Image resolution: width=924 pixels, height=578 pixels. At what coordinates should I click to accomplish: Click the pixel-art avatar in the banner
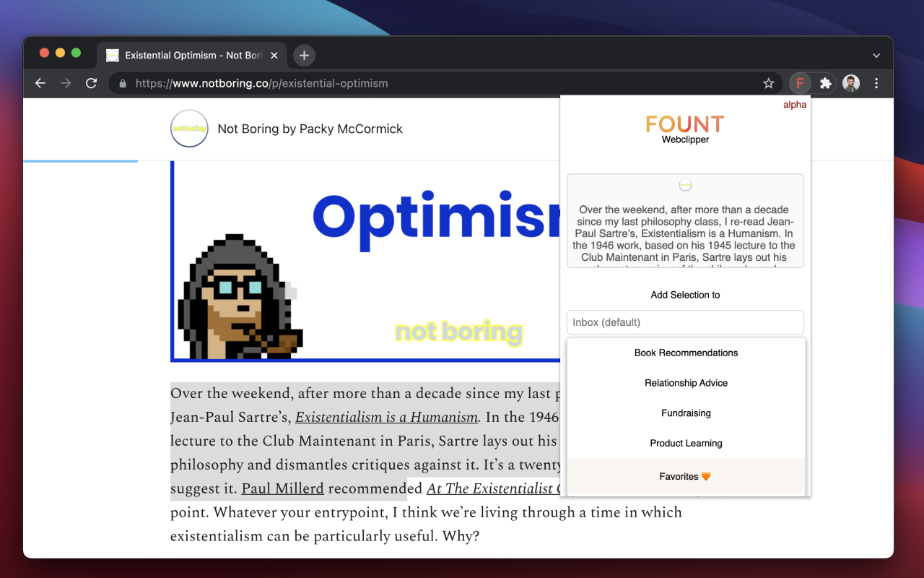(240, 296)
